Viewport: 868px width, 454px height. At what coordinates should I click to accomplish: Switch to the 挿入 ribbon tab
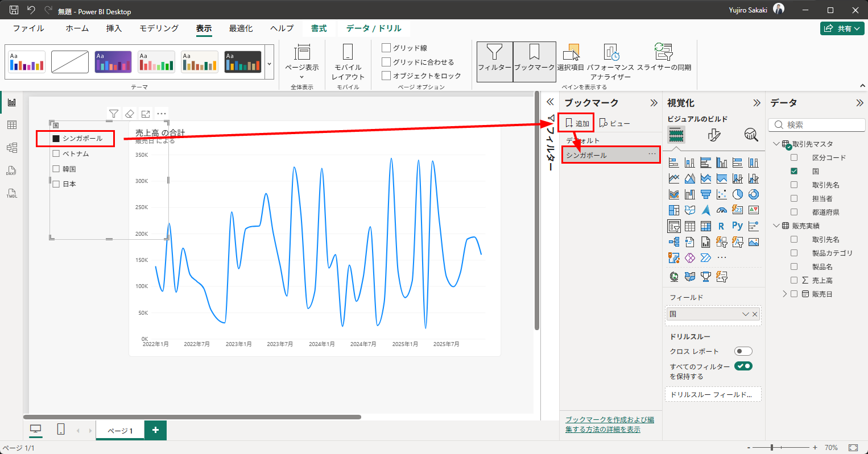[x=114, y=28]
